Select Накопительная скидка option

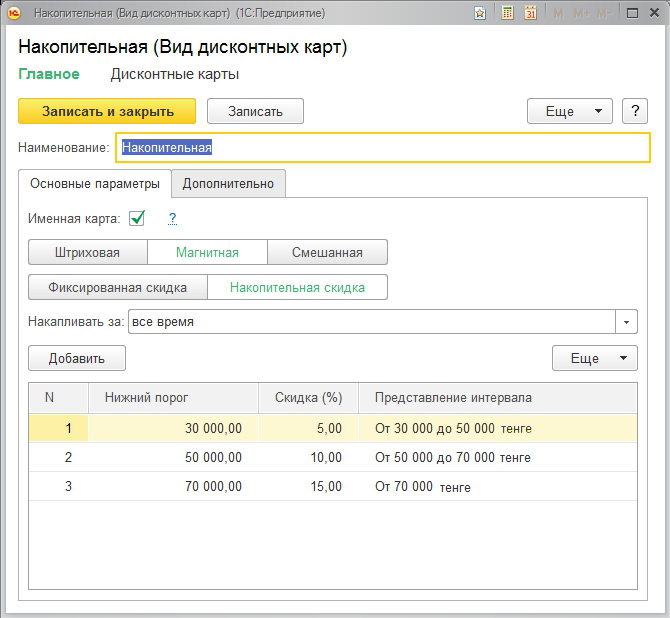297,288
